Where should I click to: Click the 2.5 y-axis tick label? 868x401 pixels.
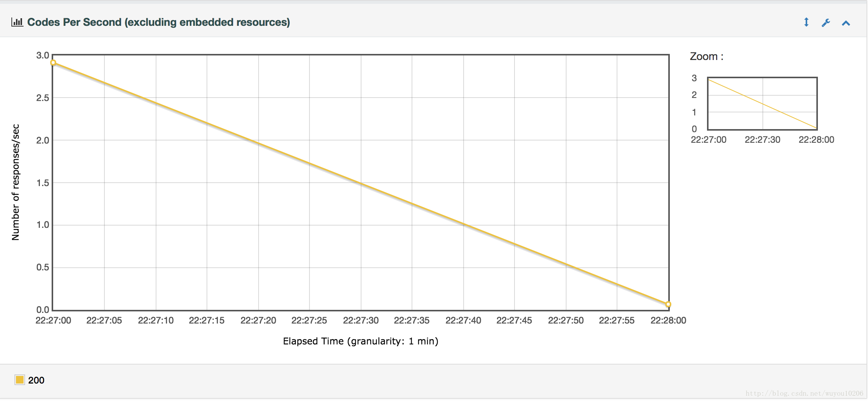tap(43, 98)
